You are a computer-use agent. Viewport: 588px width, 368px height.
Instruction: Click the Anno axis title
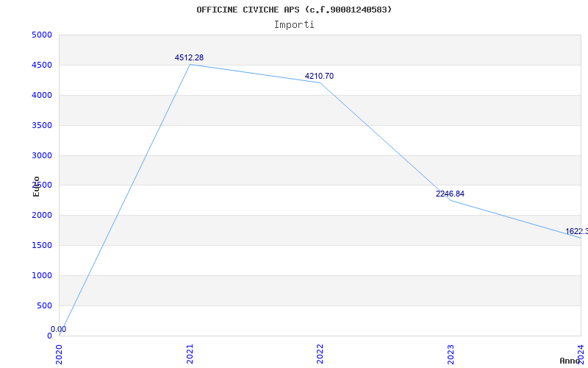[570, 361]
